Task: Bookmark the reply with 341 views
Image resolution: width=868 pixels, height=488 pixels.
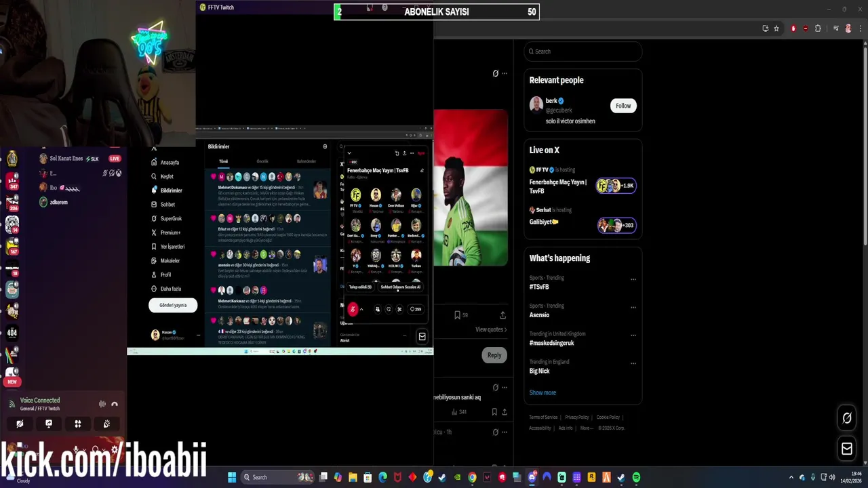Action: click(494, 411)
